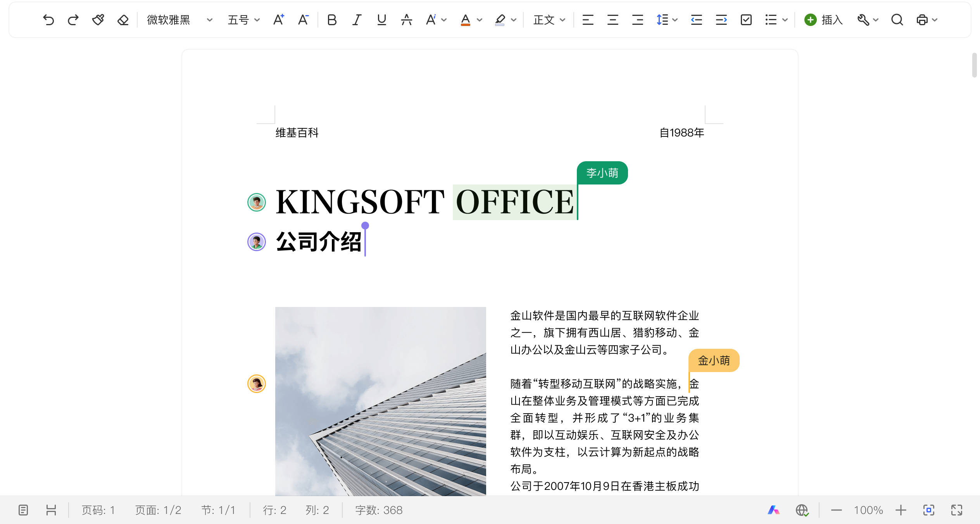Click 节: 1/1 in the status bar

tap(219, 510)
